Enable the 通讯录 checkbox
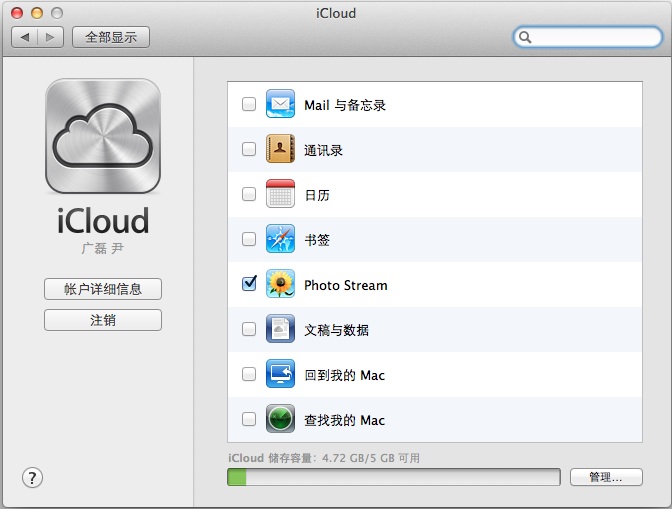672x509 pixels. pyautogui.click(x=249, y=149)
